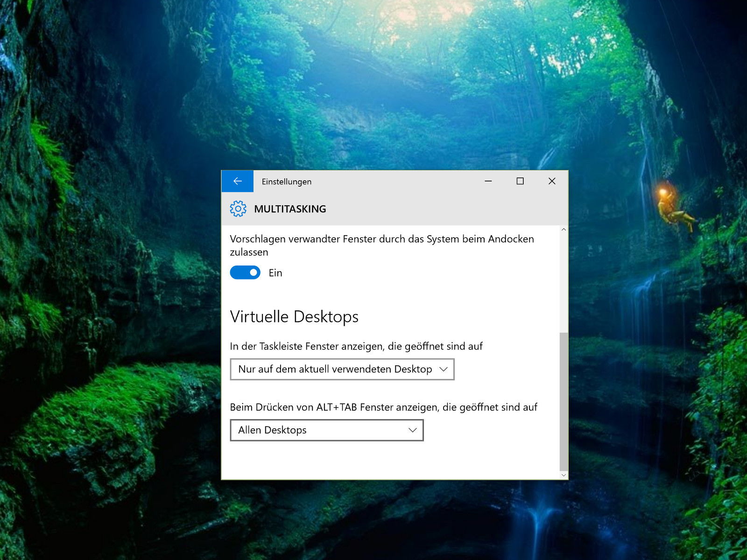Click the 'Vorschlagen verwandter Fenster' description text

click(382, 245)
